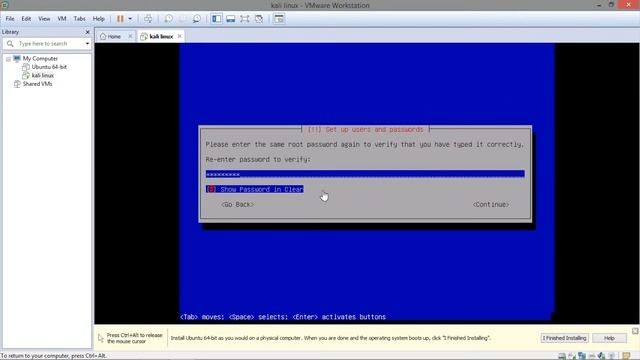Click the Library panel title
640x360 pixels.
coord(10,32)
